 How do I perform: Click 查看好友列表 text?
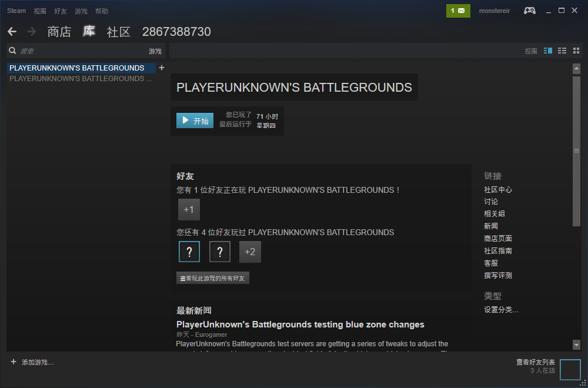pos(536,362)
